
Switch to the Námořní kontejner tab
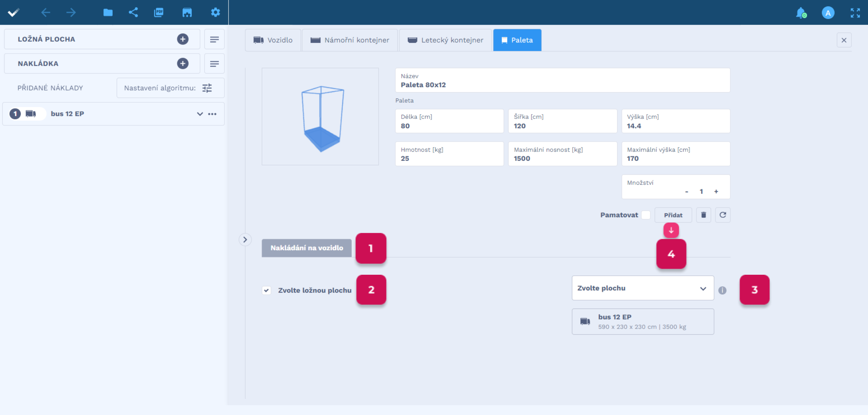click(350, 40)
